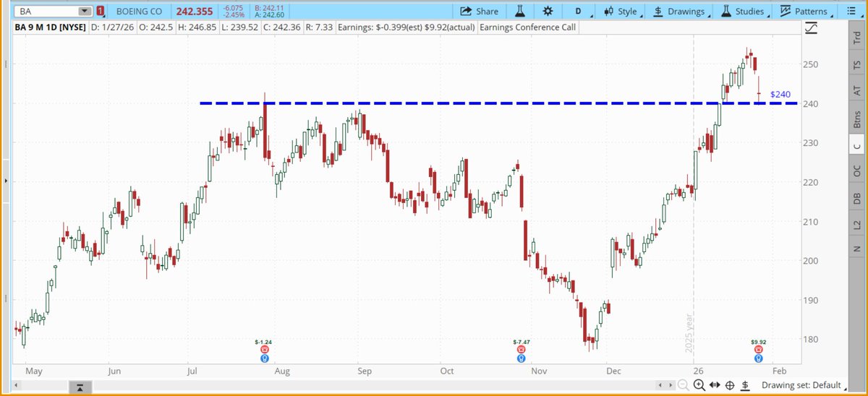
Task: Click the October conference call bulb icon
Action: [x=521, y=358]
